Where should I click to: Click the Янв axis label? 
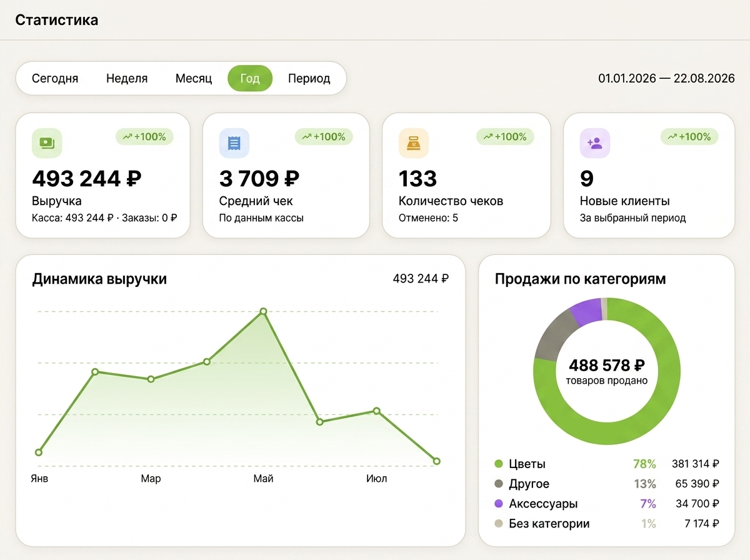point(39,479)
